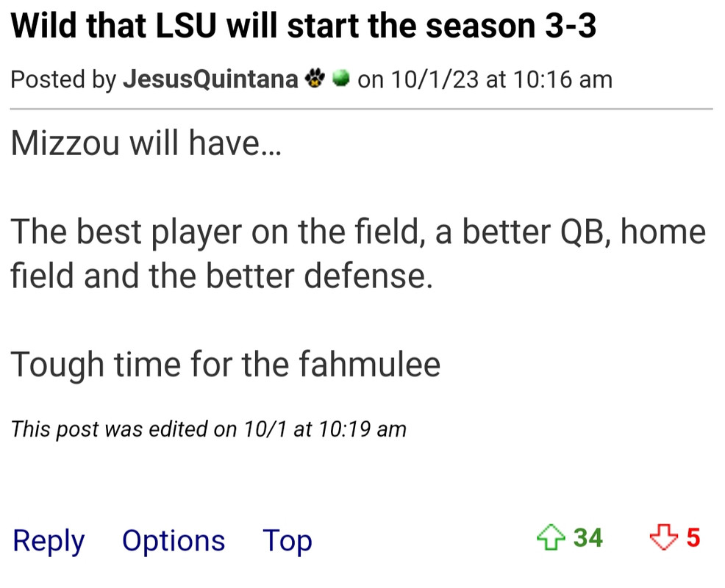Click the green online status dot
Viewport: 725px width, 588px height.
click(341, 78)
